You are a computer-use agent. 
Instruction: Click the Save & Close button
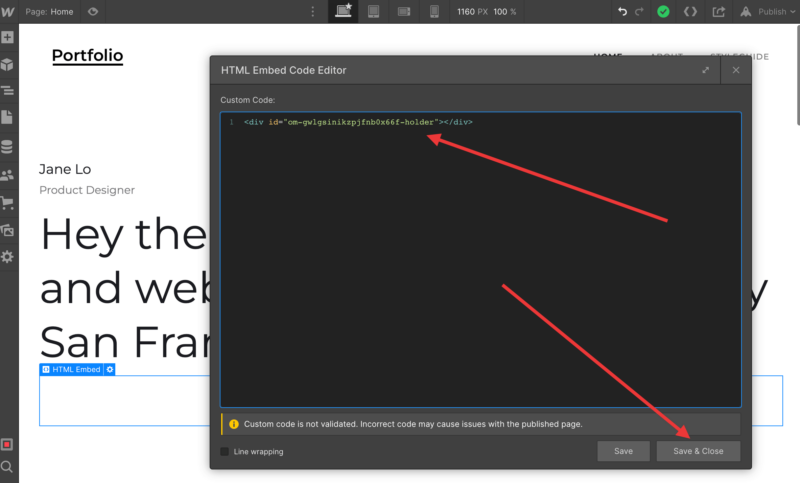[x=698, y=451]
